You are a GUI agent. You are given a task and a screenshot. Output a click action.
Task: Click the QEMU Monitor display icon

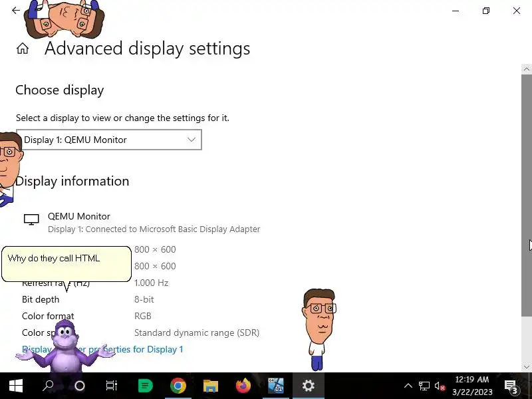click(31, 219)
